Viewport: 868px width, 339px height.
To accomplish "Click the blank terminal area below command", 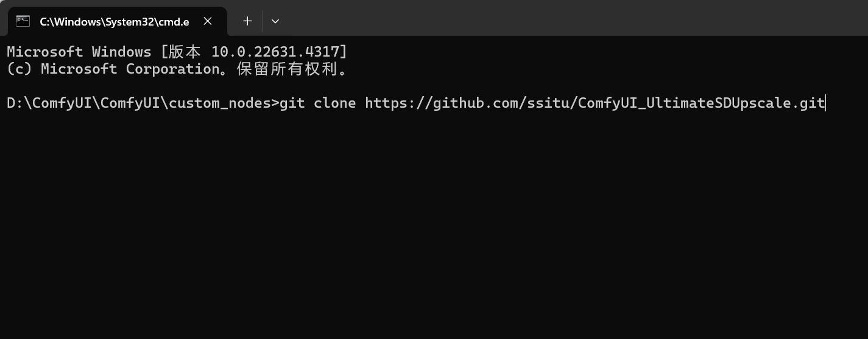I will (x=426, y=231).
